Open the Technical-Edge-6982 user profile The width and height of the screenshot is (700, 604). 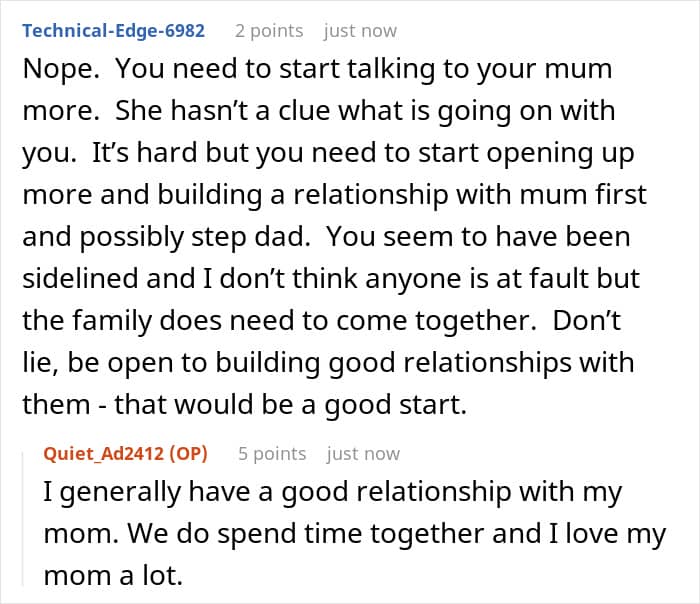click(113, 30)
